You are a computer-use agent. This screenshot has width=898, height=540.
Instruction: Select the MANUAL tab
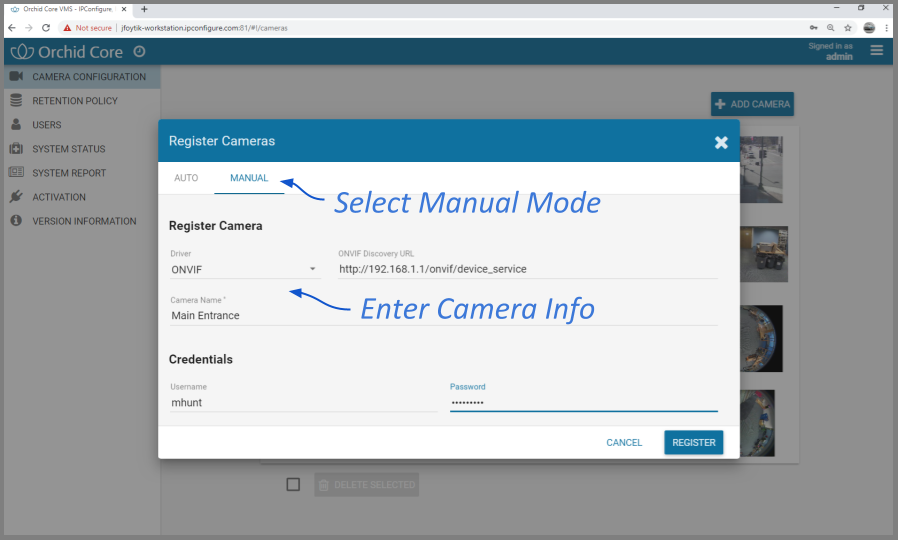(249, 178)
